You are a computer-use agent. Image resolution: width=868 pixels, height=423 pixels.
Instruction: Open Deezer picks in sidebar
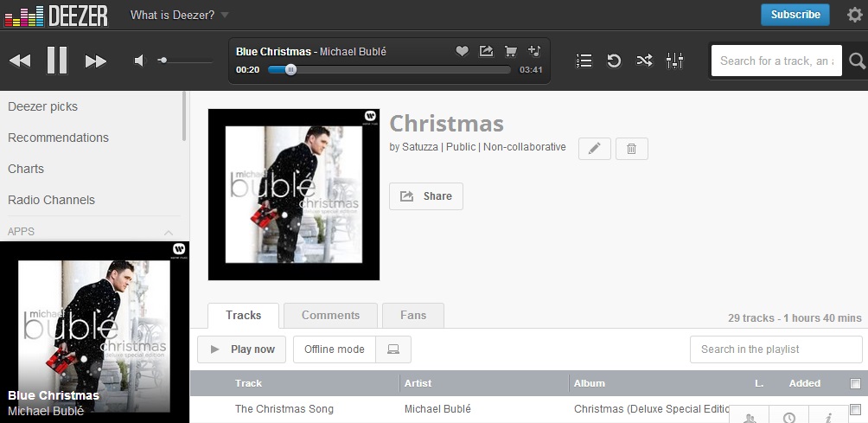pos(42,106)
